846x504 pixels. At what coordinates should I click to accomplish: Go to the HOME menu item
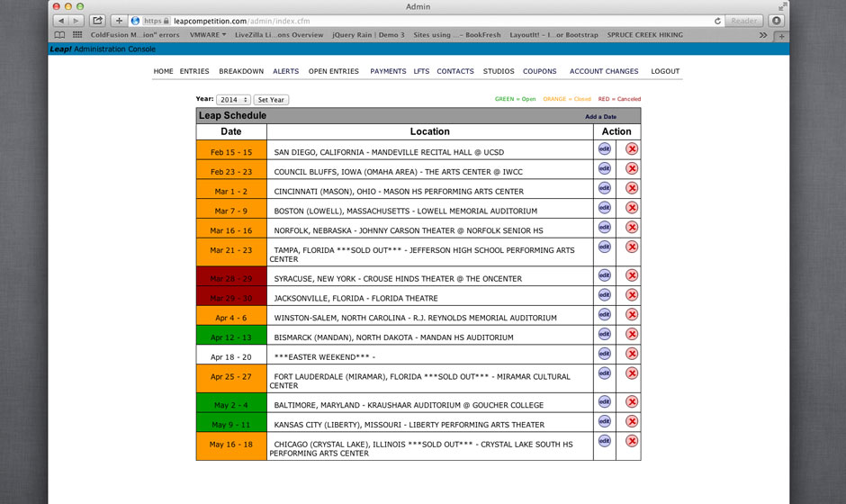click(x=164, y=71)
